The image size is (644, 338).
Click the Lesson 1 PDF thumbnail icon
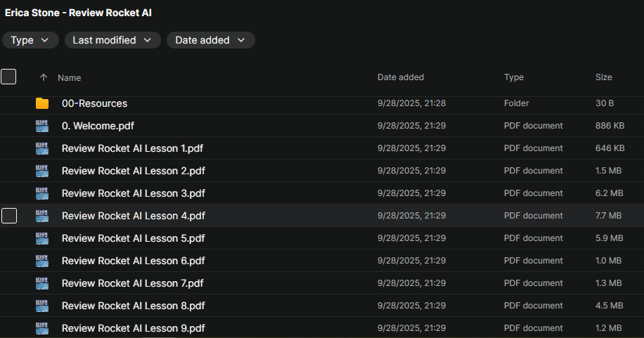(x=42, y=148)
